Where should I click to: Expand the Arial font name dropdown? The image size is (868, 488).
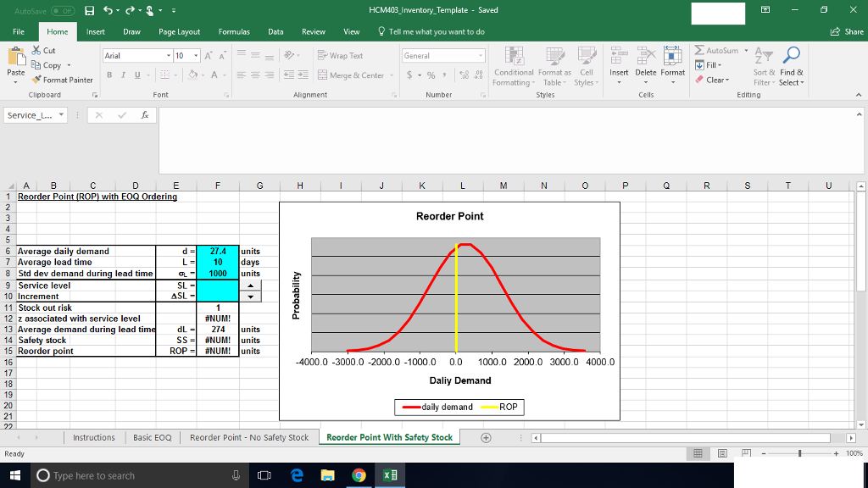click(168, 55)
